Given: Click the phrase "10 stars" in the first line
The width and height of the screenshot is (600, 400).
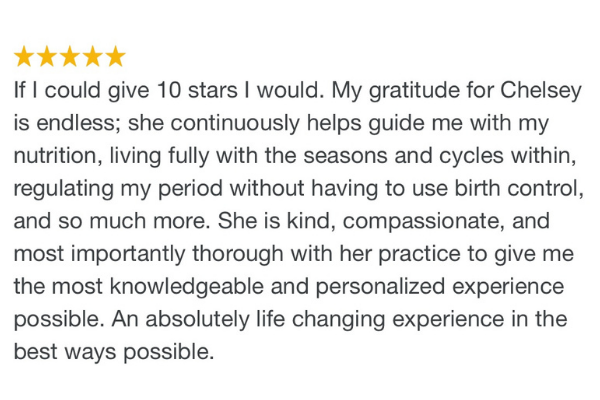Looking at the screenshot, I should pos(197,90).
